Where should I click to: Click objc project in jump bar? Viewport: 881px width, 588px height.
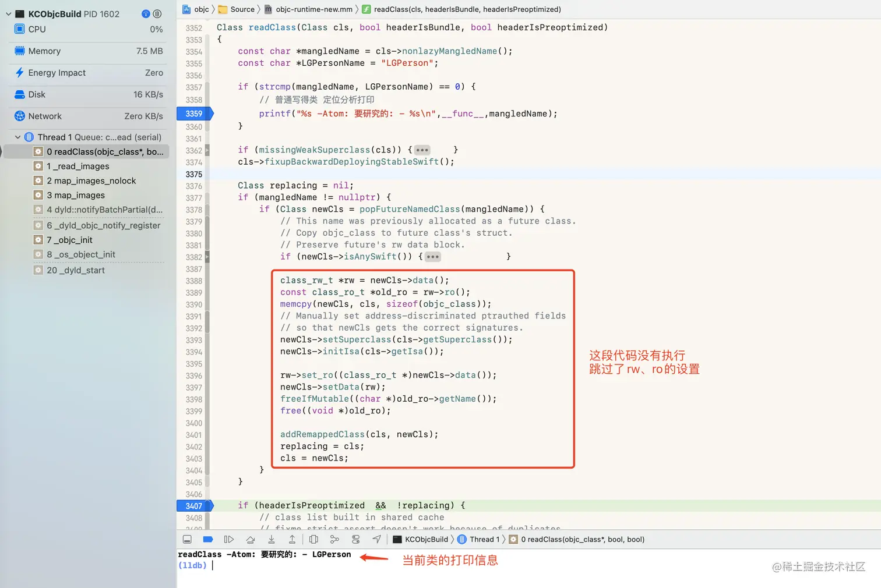coord(196,9)
